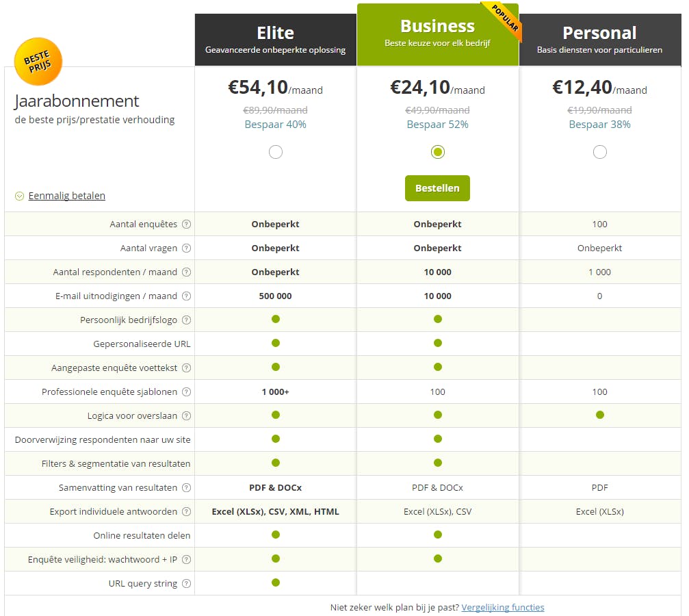This screenshot has height=616, width=689.
Task: Select the Elite plan radio button
Action: tap(276, 152)
